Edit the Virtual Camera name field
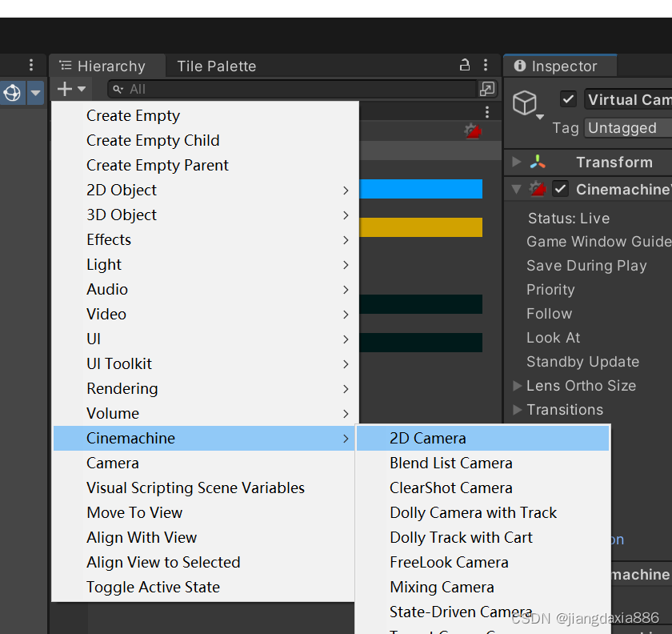 pos(628,99)
